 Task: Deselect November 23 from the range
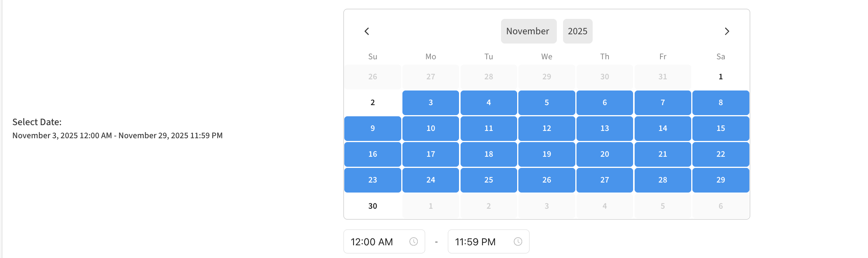coord(372,180)
